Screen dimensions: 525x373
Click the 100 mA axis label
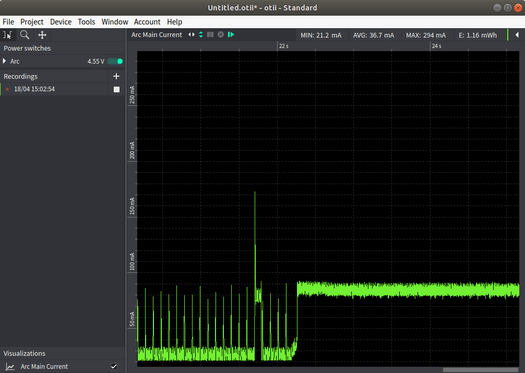tap(132, 262)
